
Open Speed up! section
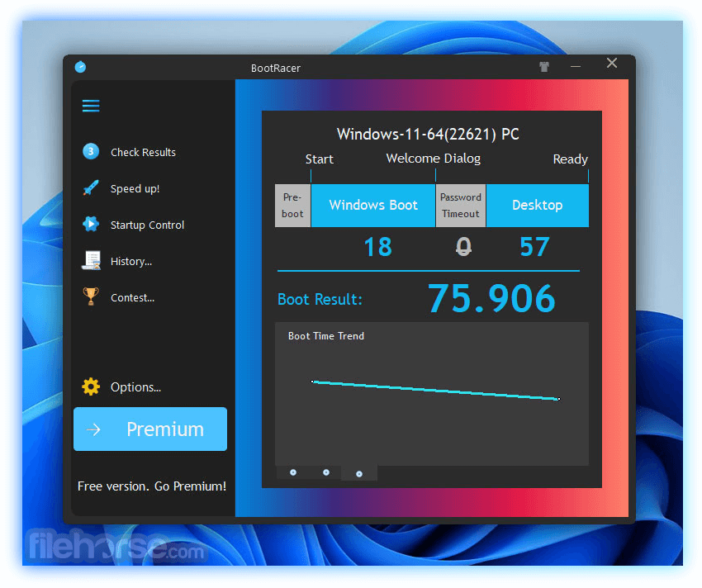(135, 189)
